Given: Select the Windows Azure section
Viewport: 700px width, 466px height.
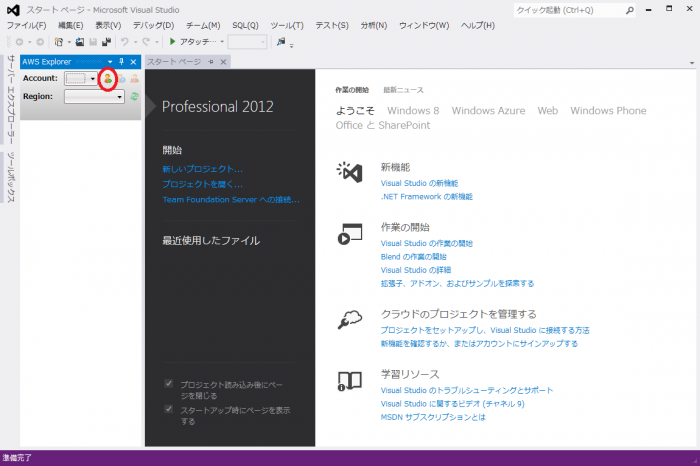Looking at the screenshot, I should tap(488, 110).
